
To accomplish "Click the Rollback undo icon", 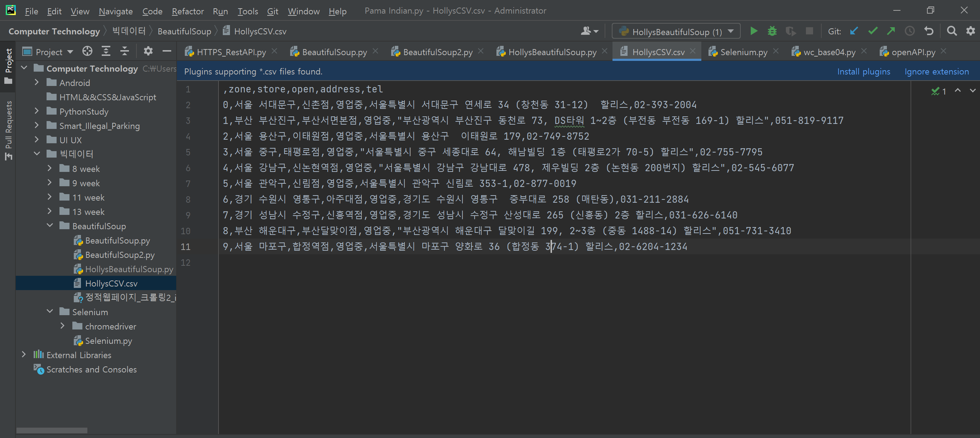I will (929, 31).
